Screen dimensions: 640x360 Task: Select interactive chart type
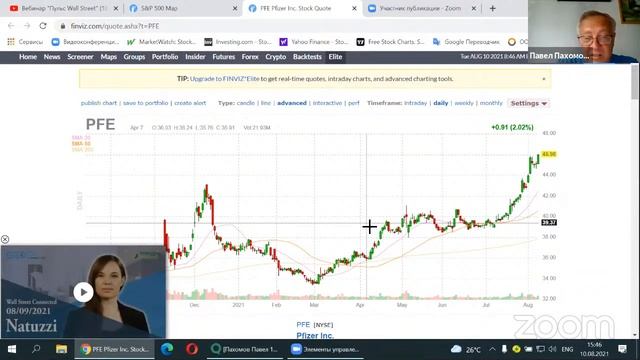tap(327, 103)
